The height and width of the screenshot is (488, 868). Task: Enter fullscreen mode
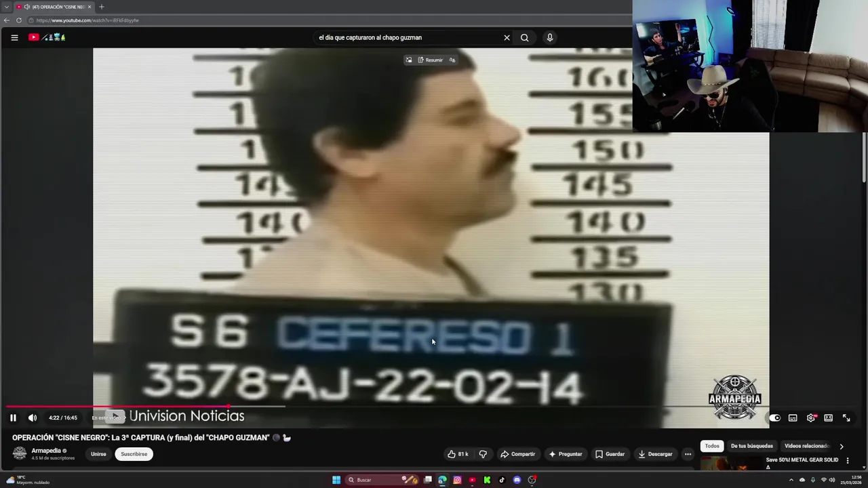(846, 418)
